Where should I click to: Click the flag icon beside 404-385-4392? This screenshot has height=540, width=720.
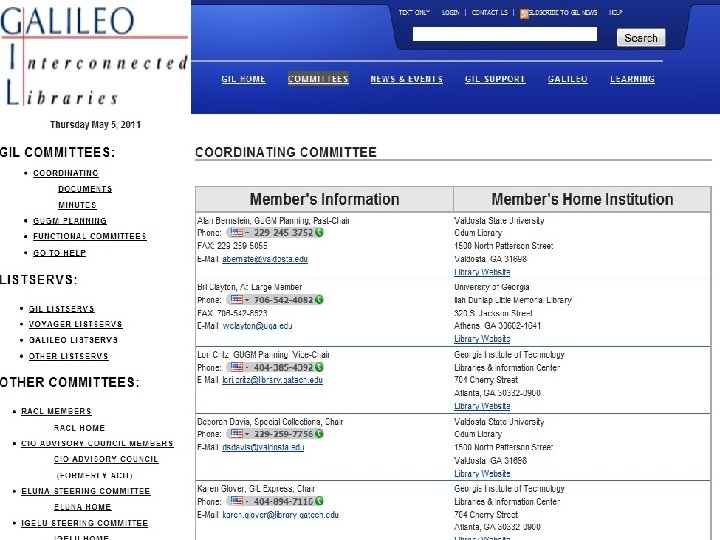[236, 367]
